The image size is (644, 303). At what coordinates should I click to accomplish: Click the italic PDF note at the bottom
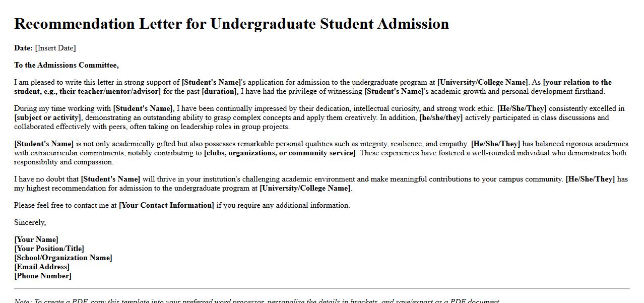point(256,300)
